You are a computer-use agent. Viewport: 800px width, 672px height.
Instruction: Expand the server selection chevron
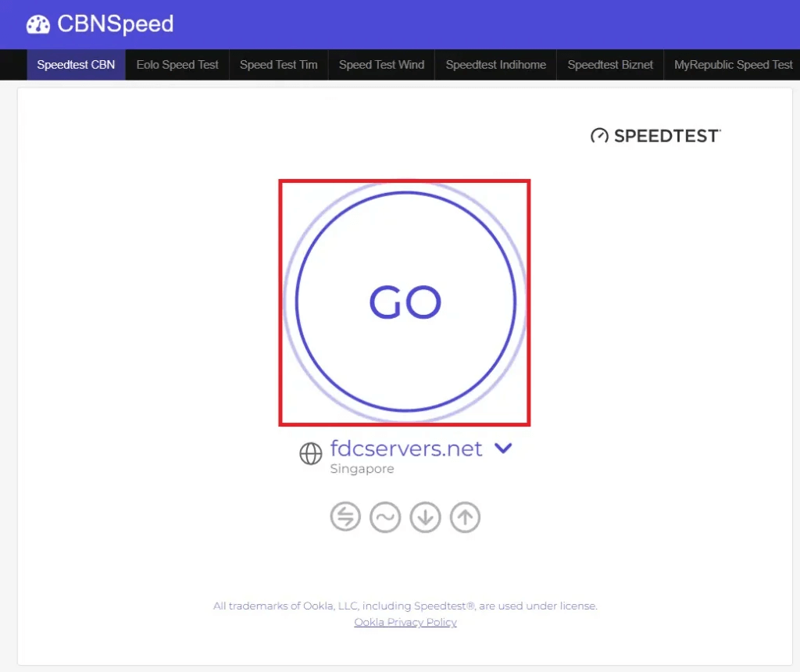(x=503, y=448)
